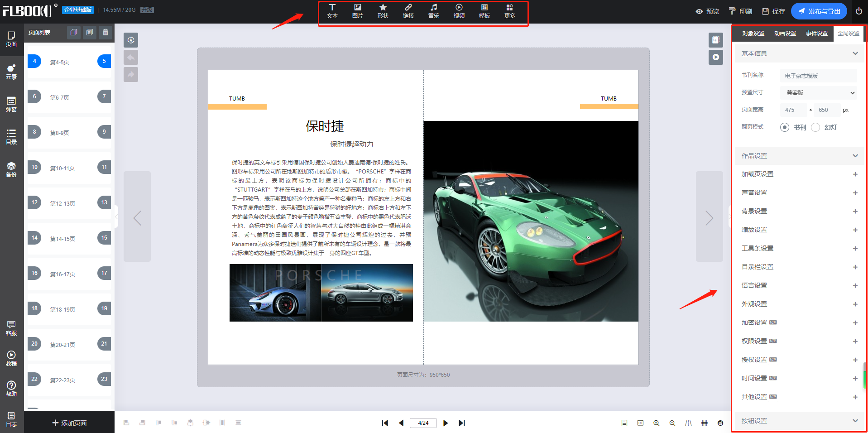Click the 书刊名称 name input field
Image resolution: width=868 pixels, height=433 pixels.
[819, 76]
